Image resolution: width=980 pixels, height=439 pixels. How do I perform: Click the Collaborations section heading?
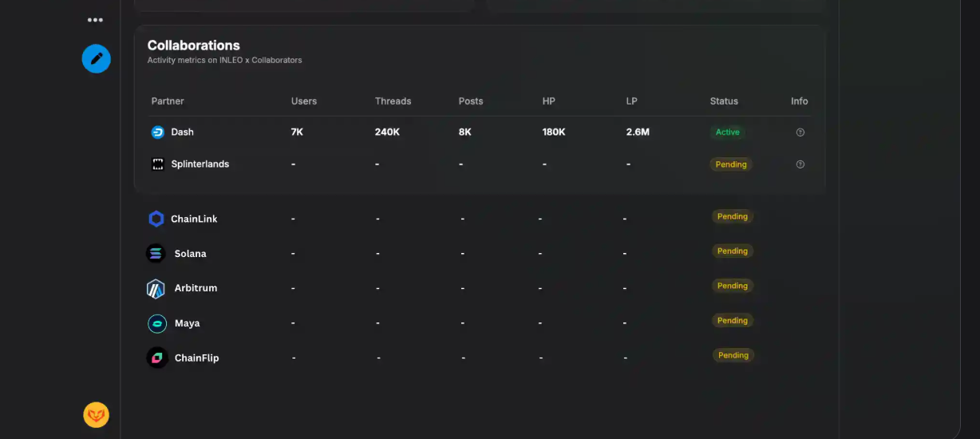tap(194, 45)
